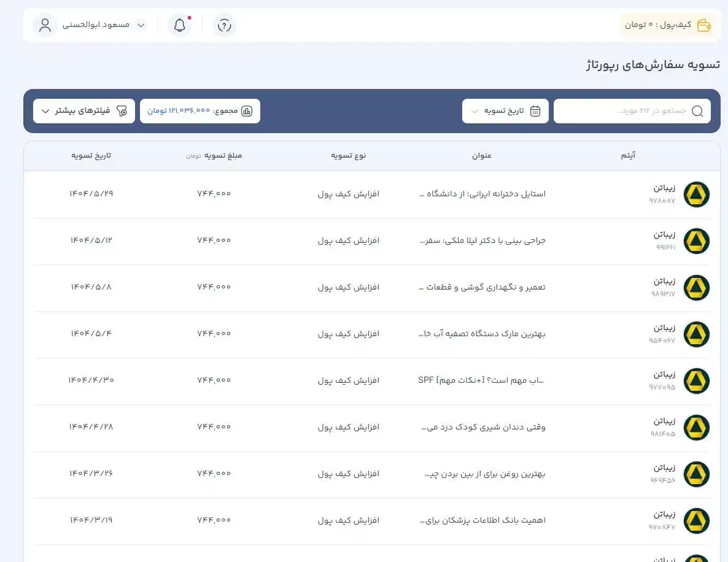Open user menu for مسعود ابوالحسنی

141,25
